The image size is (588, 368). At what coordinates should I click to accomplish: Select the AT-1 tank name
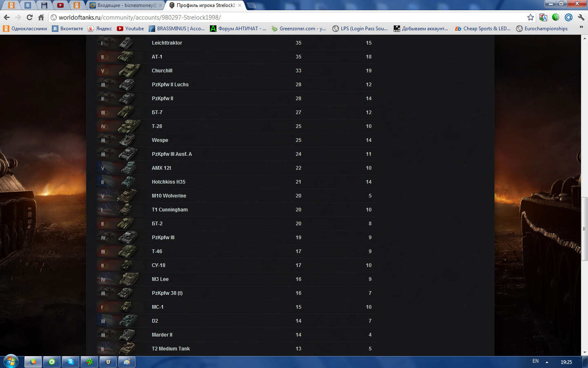157,57
